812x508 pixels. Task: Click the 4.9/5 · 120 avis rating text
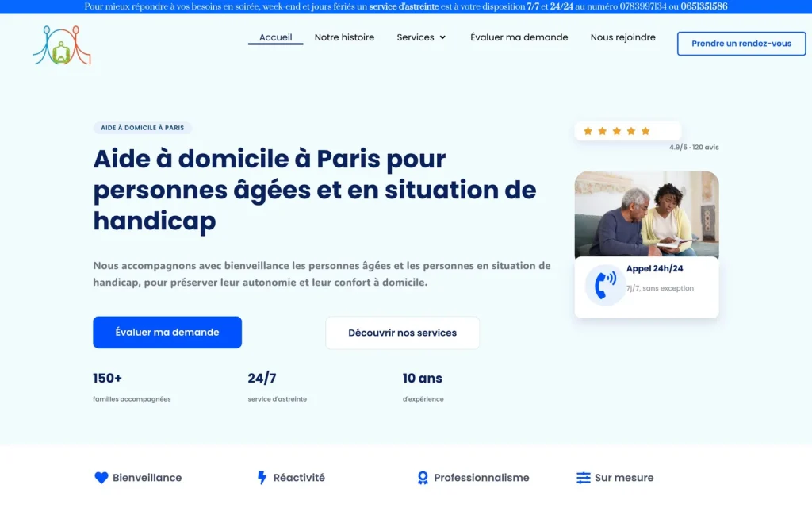[694, 147]
